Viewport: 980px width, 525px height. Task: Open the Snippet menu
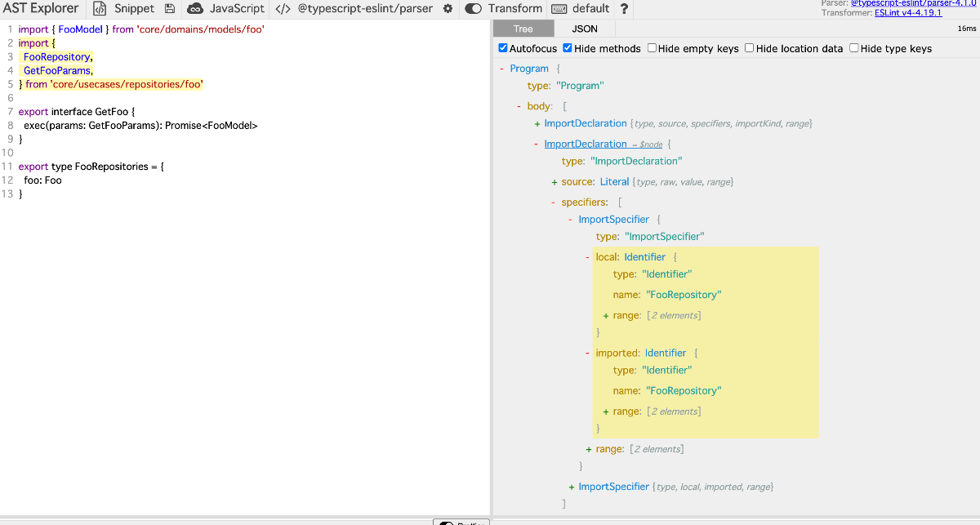[x=134, y=9]
